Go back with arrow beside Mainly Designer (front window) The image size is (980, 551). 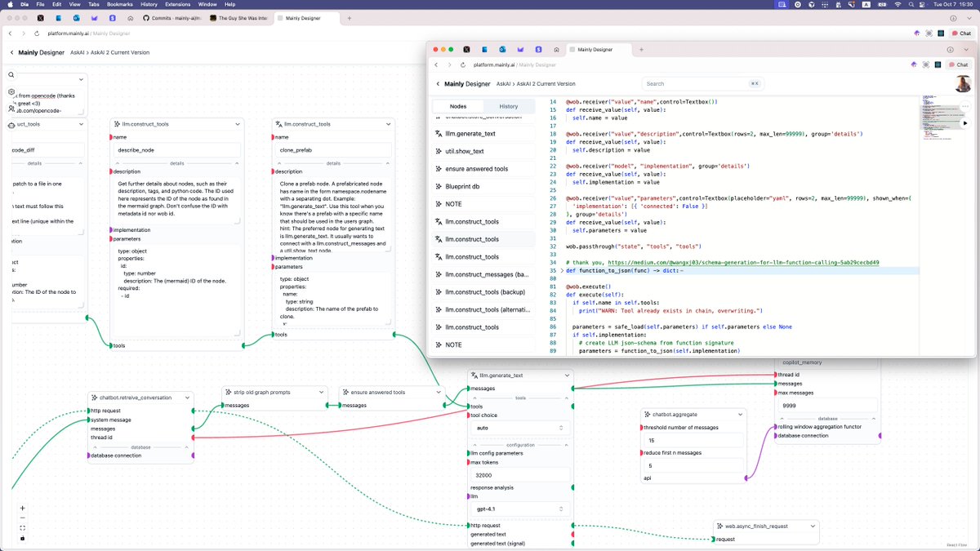click(439, 83)
